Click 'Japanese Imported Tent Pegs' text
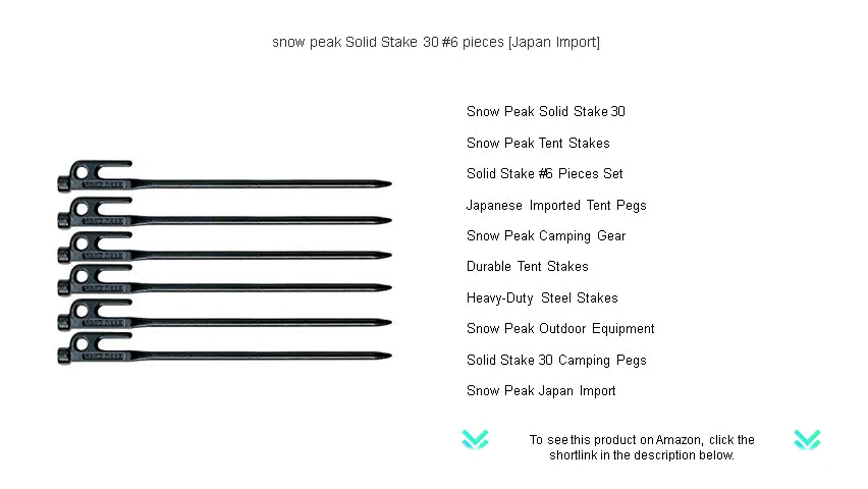 pos(556,205)
